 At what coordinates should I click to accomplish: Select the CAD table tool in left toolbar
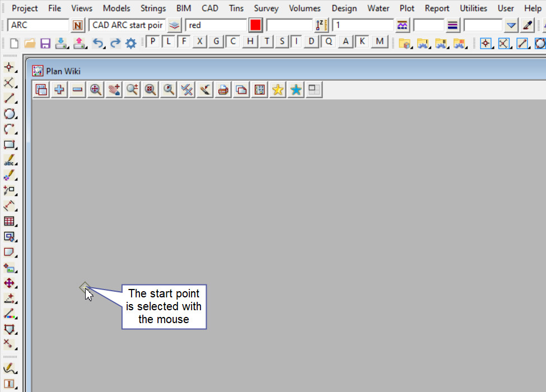9,221
